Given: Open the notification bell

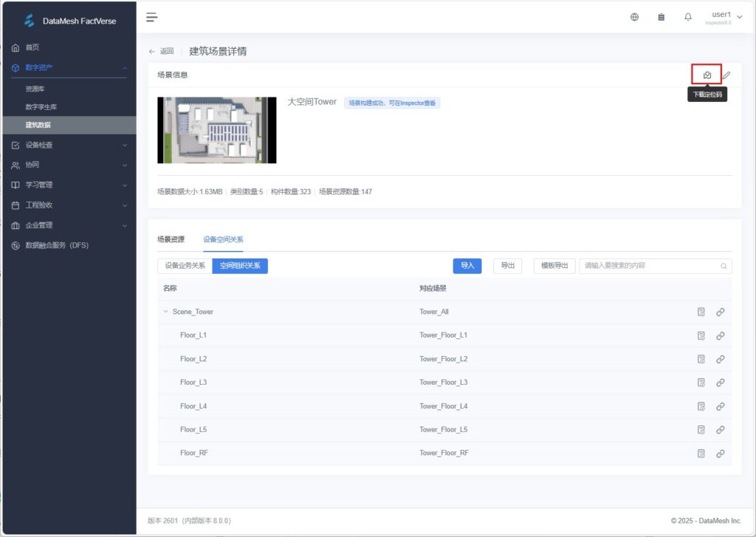Looking at the screenshot, I should 688,17.
